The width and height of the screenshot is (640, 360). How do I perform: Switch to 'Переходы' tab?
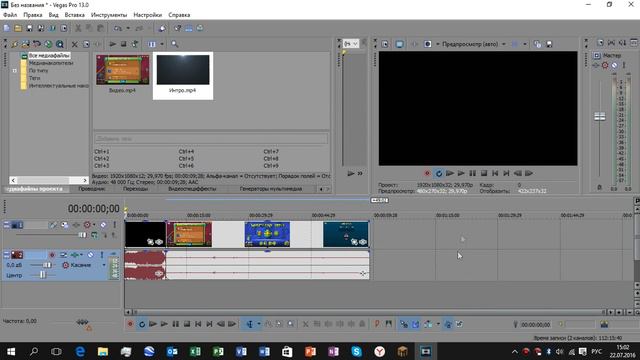(x=136, y=189)
